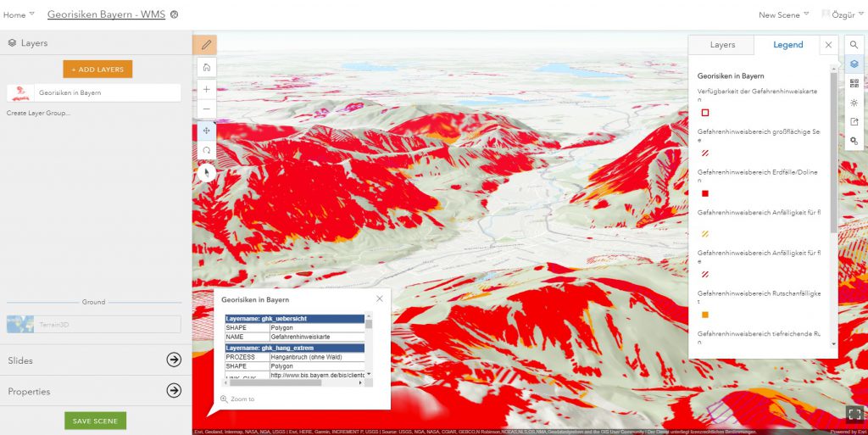Click Create Layer Group link
The image size is (868, 435).
click(x=38, y=113)
